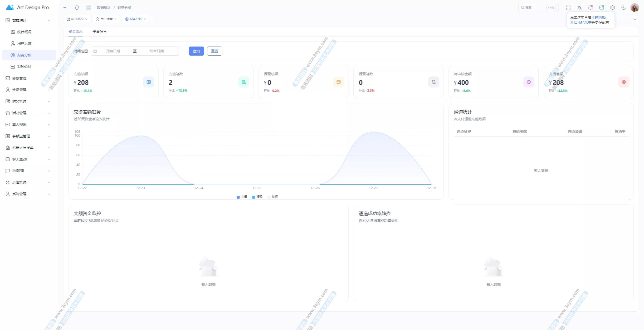Click the user avatar picture
644x330 pixels.
(634, 8)
